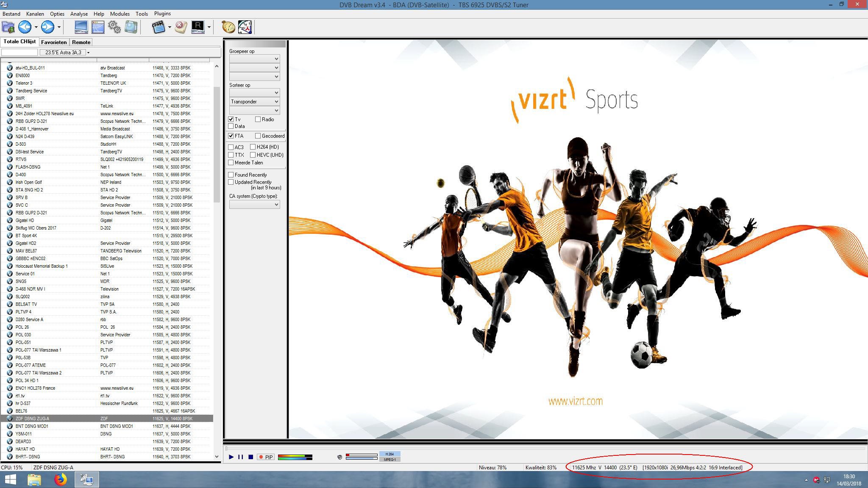Viewport: 868px width, 488px height.
Task: Open the CA system crypto type dropdown
Action: (254, 205)
